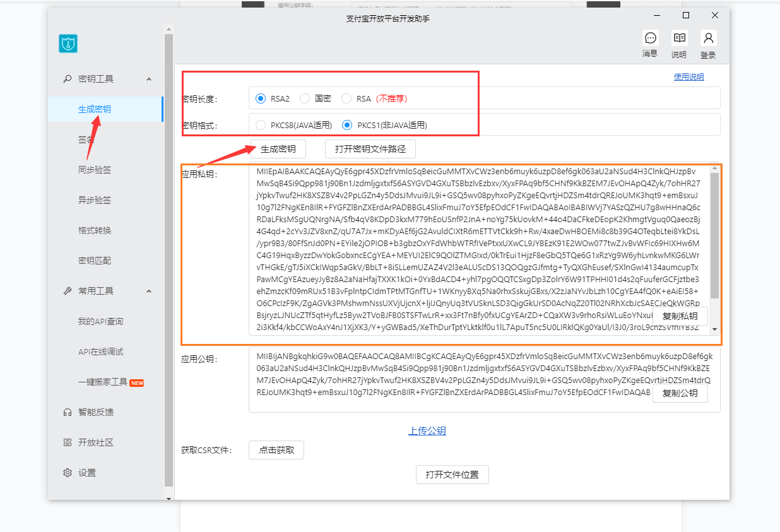Click private key scrollbar up arrow
The width and height of the screenshot is (780, 532).
pos(715,168)
